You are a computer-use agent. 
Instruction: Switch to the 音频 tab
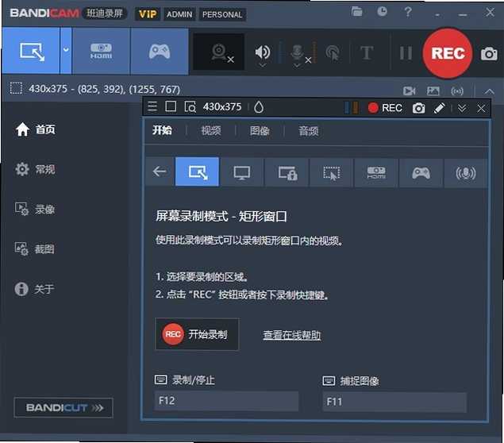309,131
